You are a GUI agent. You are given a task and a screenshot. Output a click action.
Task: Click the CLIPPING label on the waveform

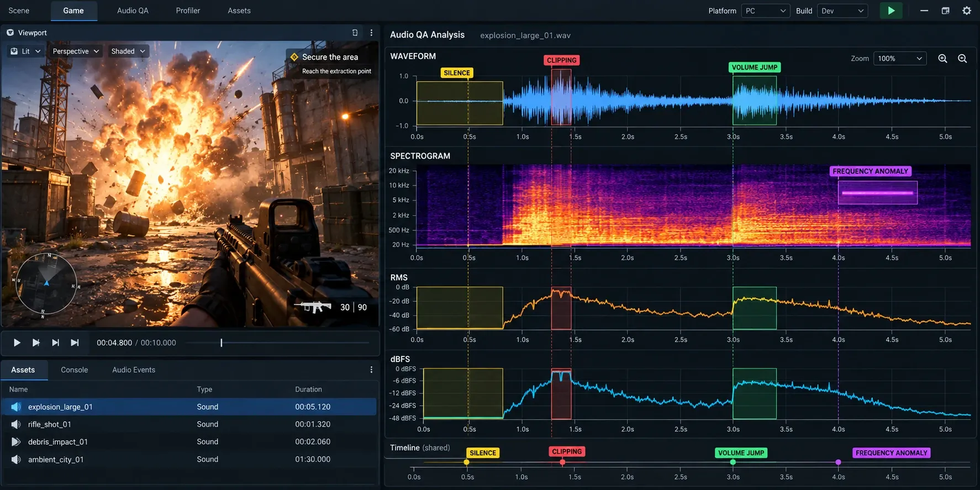click(561, 60)
